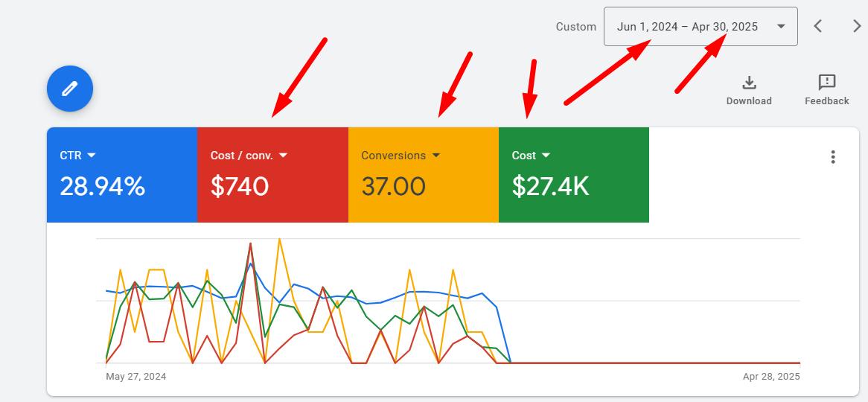This screenshot has width=868, height=402.
Task: Advance to the next date period chevron
Action: tap(856, 27)
